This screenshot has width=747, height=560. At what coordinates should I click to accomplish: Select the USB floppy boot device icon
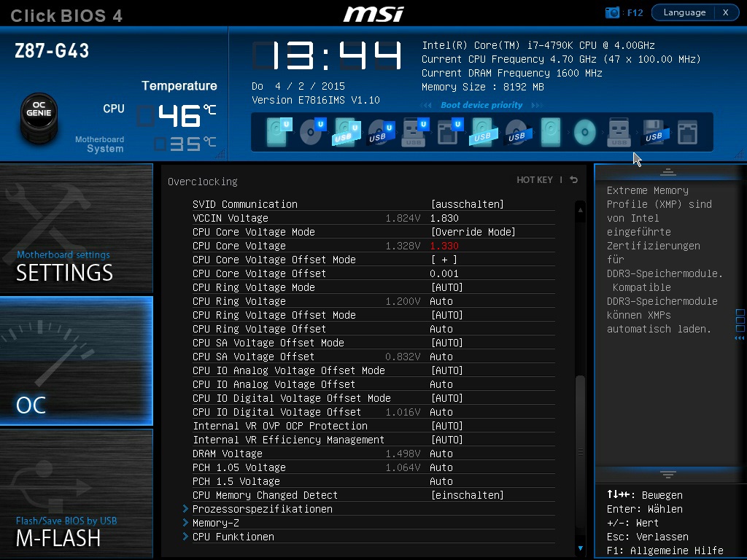654,132
